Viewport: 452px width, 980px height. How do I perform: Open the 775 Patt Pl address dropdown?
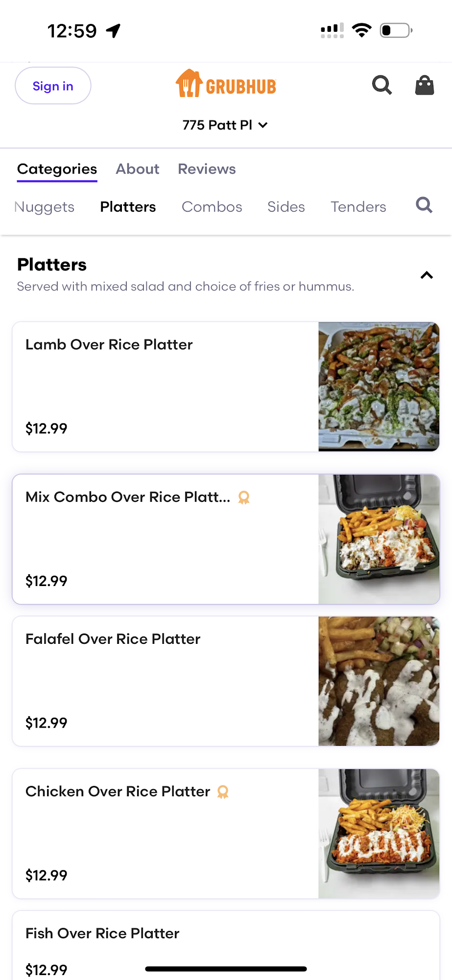click(x=225, y=125)
